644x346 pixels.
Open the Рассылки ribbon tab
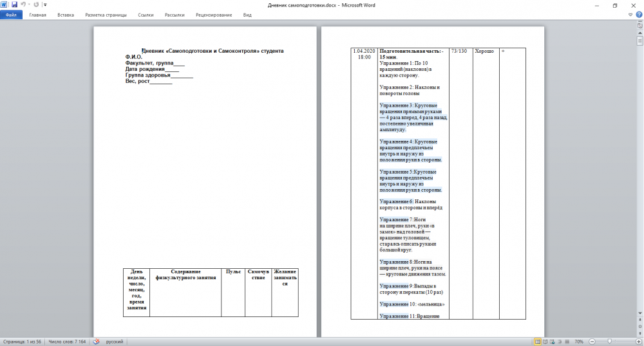(x=175, y=15)
